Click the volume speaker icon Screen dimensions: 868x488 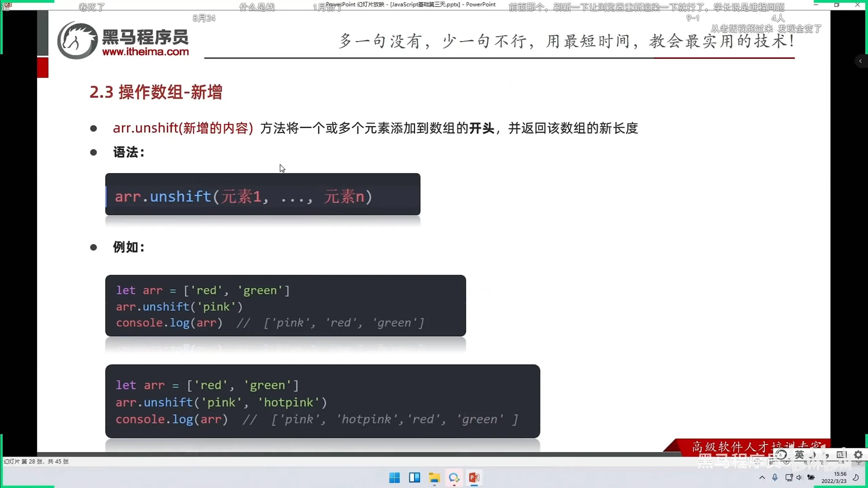pos(799,477)
